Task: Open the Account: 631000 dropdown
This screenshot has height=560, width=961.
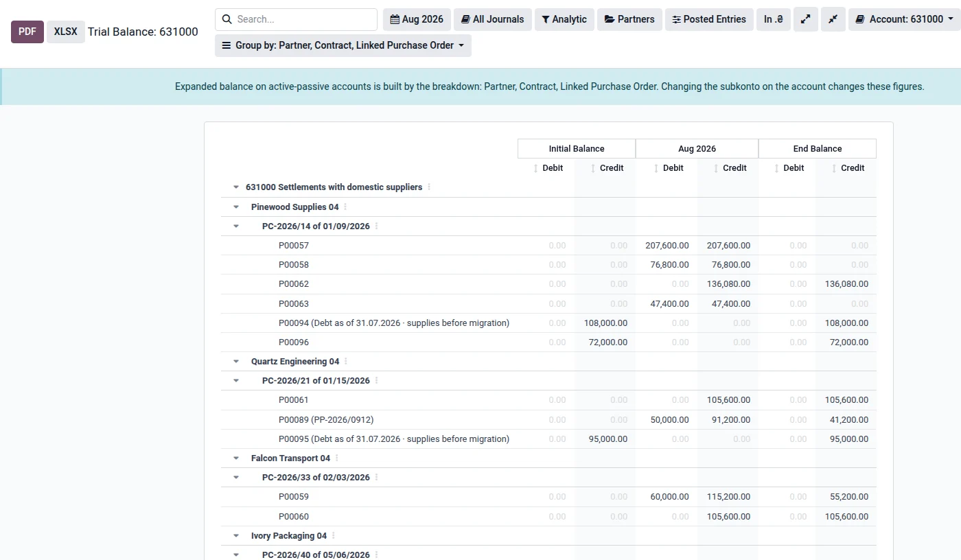Action: (x=904, y=19)
